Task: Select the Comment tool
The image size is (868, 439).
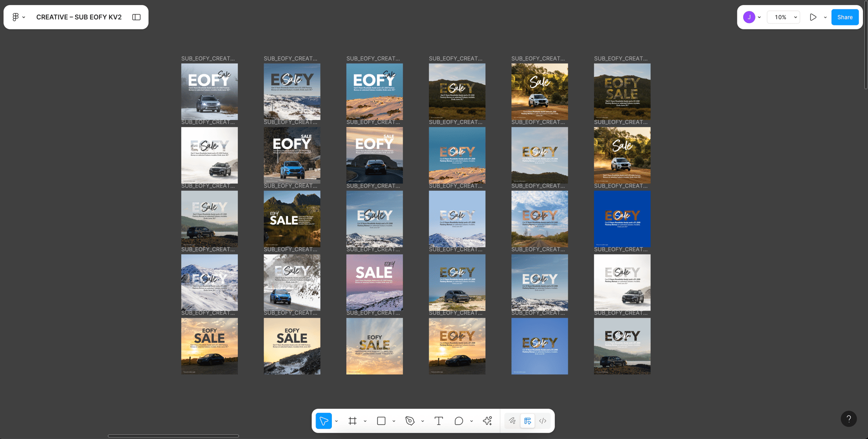Action: (459, 421)
